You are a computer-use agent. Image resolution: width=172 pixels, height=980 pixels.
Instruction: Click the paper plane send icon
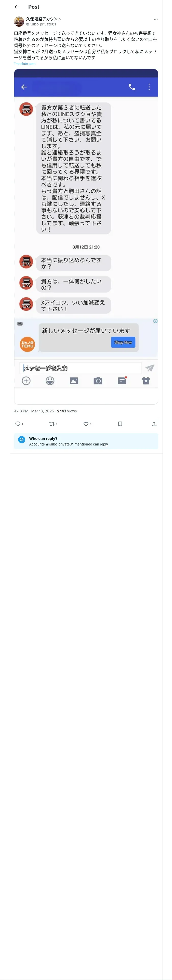pyautogui.click(x=150, y=368)
